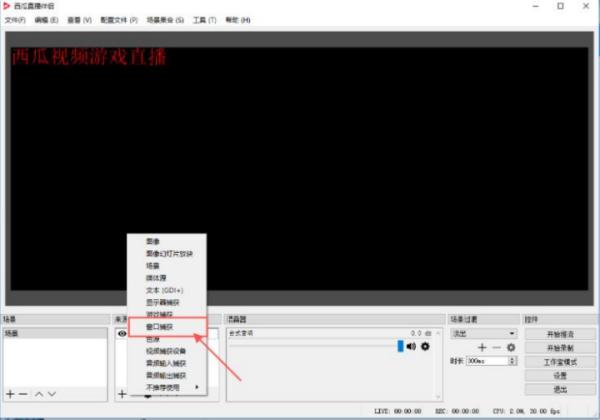Open the 帮助(H) menu
This screenshot has height=420, width=600.
[x=238, y=20]
